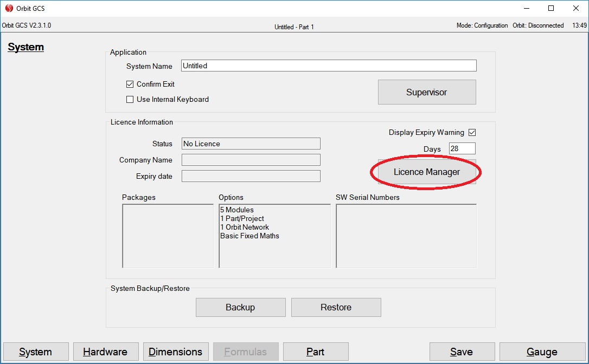Click the Restore button
This screenshot has height=364, width=589.
pos(336,307)
